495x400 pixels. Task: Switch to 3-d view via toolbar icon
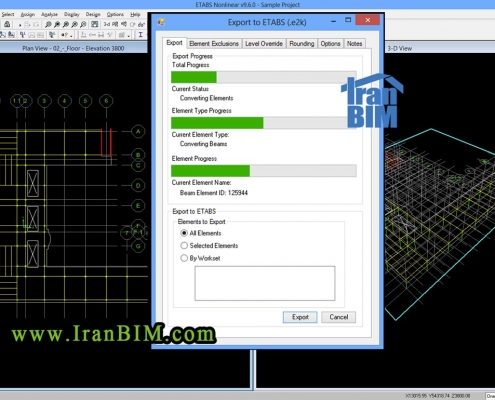pos(107,24)
